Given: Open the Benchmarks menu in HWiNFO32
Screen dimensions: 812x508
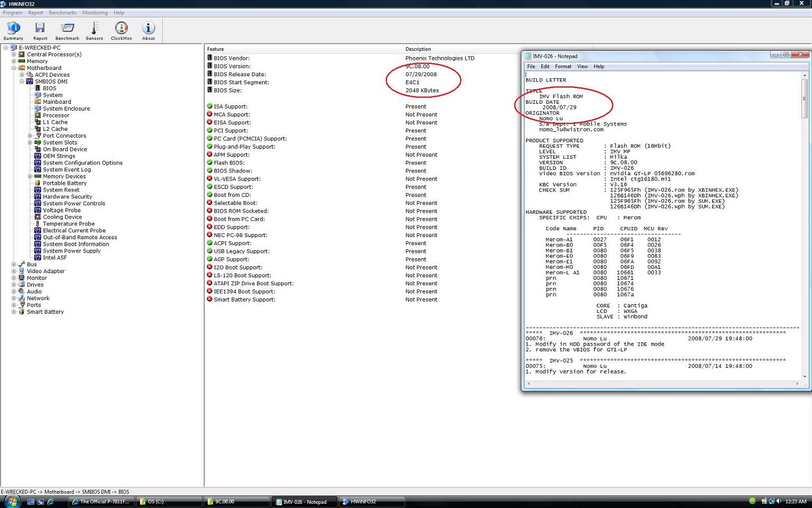Looking at the screenshot, I should coord(62,13).
